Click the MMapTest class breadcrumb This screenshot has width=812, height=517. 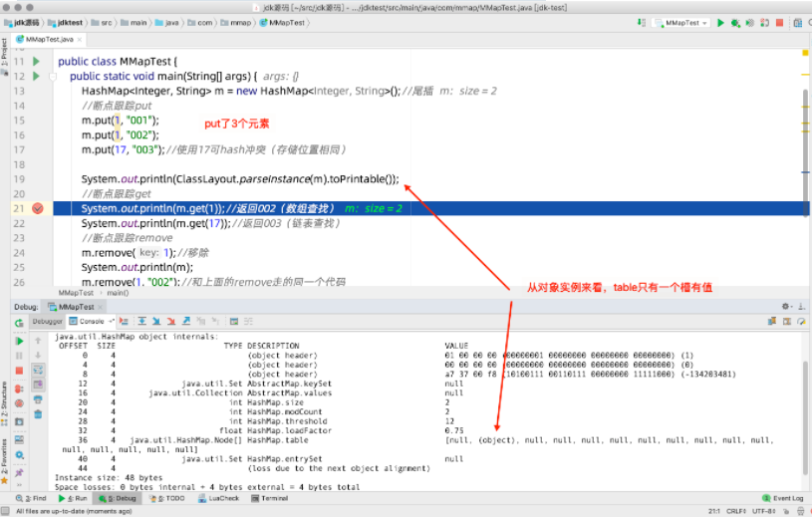coord(282,23)
